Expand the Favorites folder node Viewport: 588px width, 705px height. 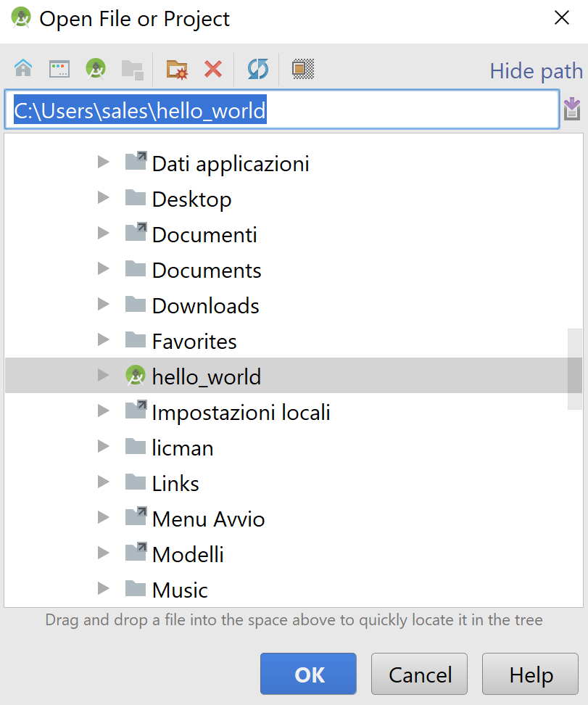click(104, 339)
